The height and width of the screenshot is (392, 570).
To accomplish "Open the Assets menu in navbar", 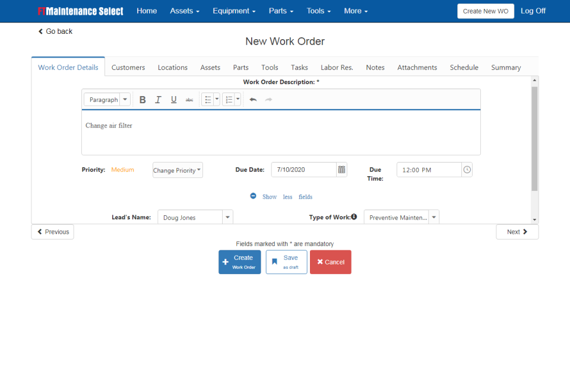I will point(185,11).
